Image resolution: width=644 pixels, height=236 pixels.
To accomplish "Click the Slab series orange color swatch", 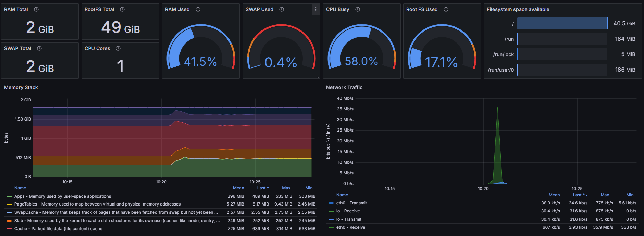I will [9, 221].
